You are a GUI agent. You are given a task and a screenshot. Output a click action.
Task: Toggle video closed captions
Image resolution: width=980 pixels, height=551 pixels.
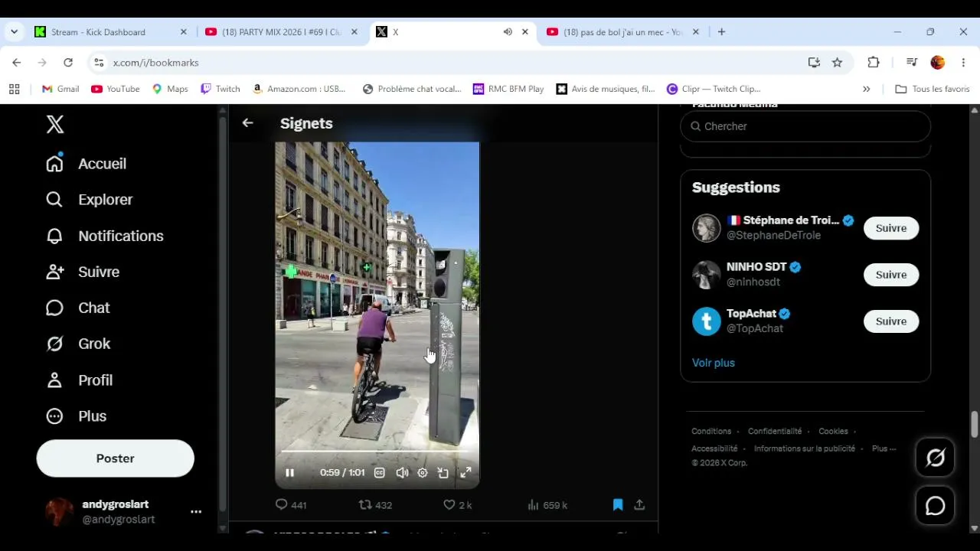coord(379,473)
